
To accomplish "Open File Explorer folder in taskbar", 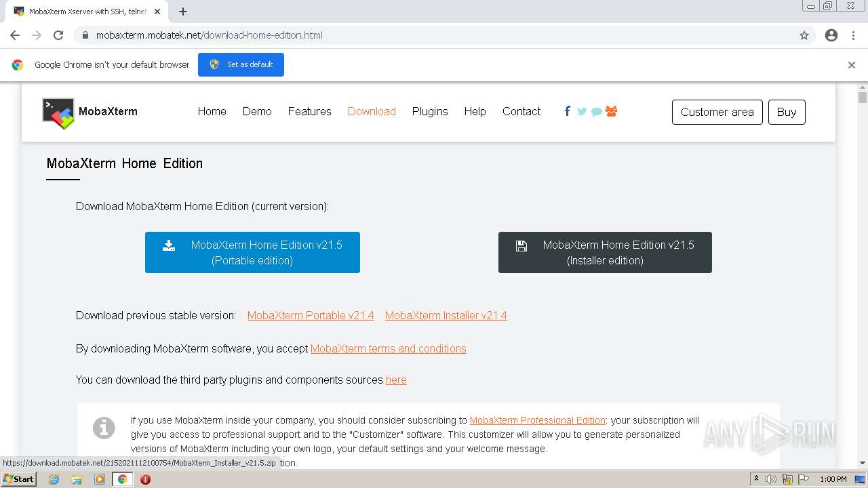I will [77, 479].
